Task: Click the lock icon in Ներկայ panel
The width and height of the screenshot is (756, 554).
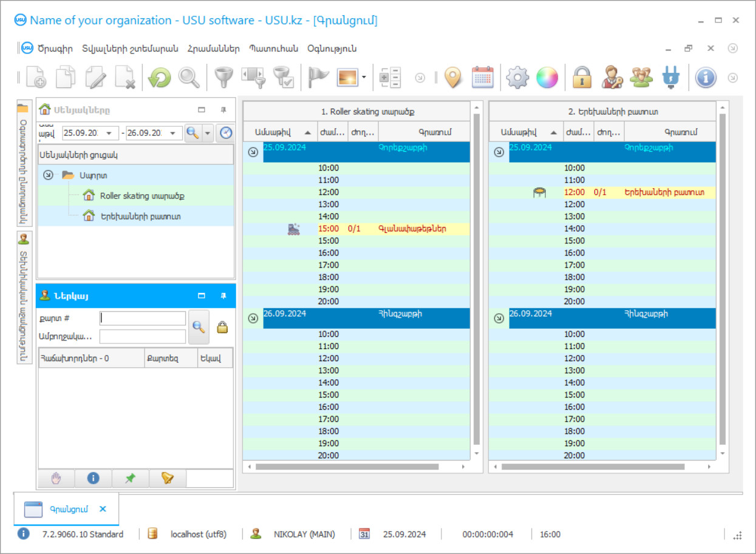Action: (x=222, y=327)
